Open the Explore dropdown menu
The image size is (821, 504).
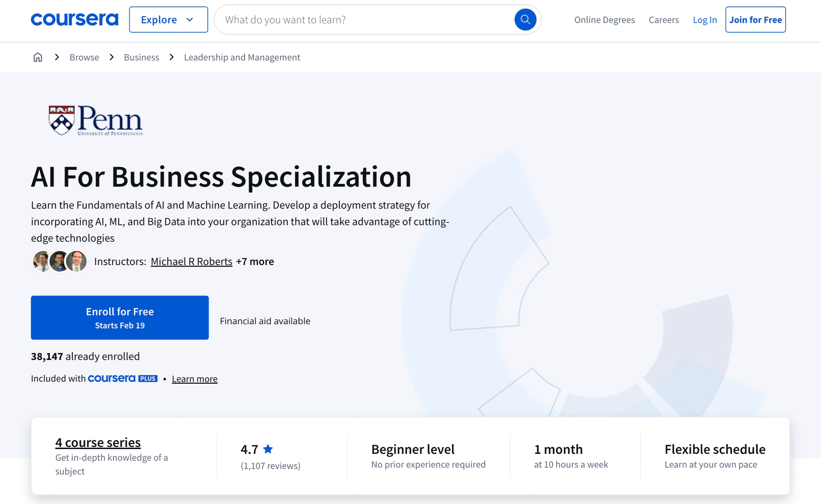[x=168, y=19]
